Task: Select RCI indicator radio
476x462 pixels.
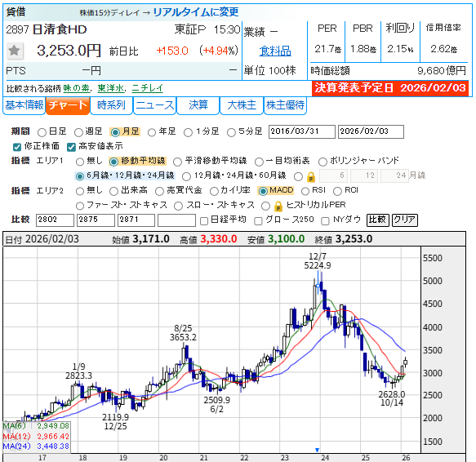Action: (337, 191)
